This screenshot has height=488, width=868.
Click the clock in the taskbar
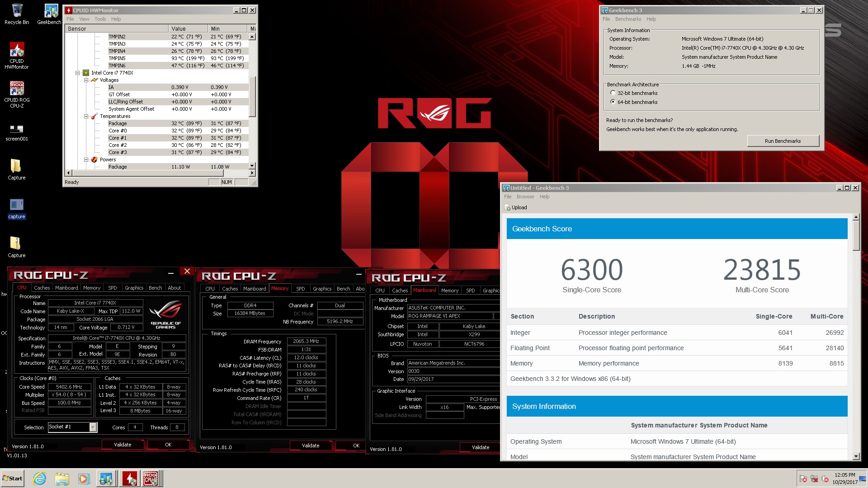tap(844, 479)
